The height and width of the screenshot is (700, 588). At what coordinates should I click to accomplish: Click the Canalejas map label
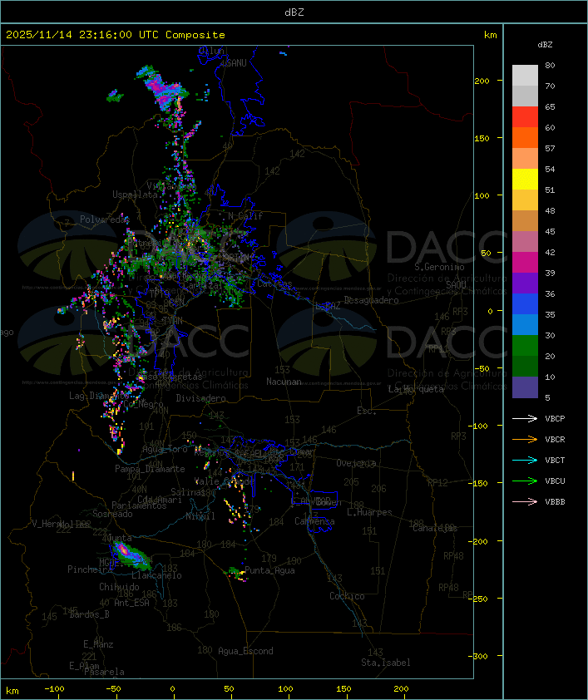pyautogui.click(x=435, y=529)
